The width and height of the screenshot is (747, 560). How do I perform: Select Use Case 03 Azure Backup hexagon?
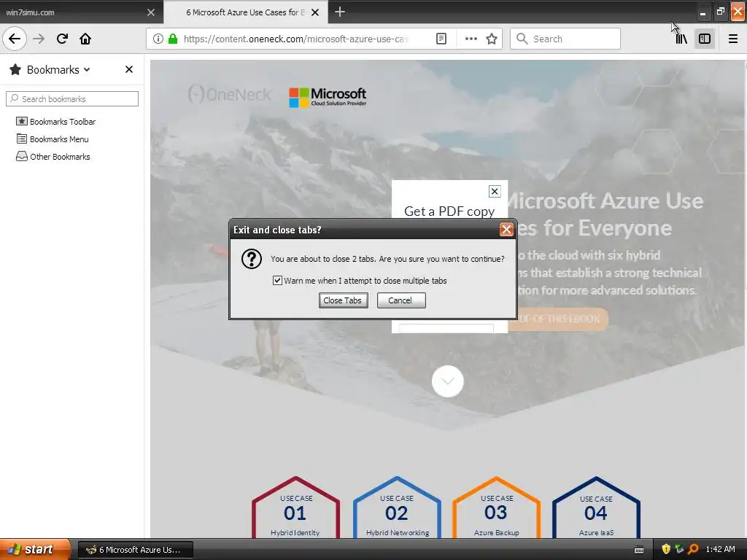click(496, 507)
